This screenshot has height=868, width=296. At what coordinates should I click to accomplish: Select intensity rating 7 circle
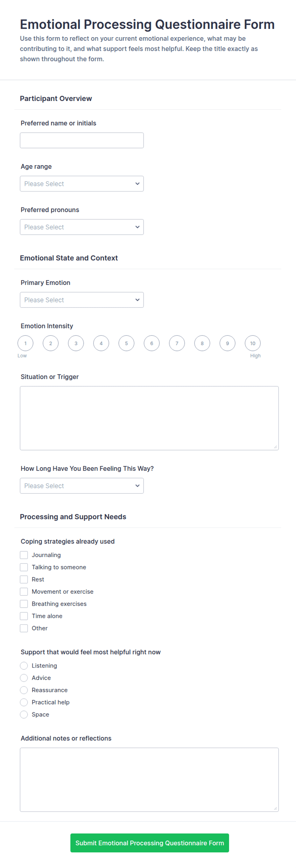(x=177, y=343)
